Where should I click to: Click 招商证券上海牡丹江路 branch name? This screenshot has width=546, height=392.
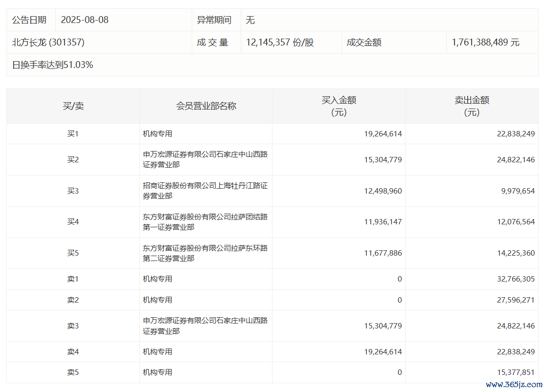click(205, 191)
